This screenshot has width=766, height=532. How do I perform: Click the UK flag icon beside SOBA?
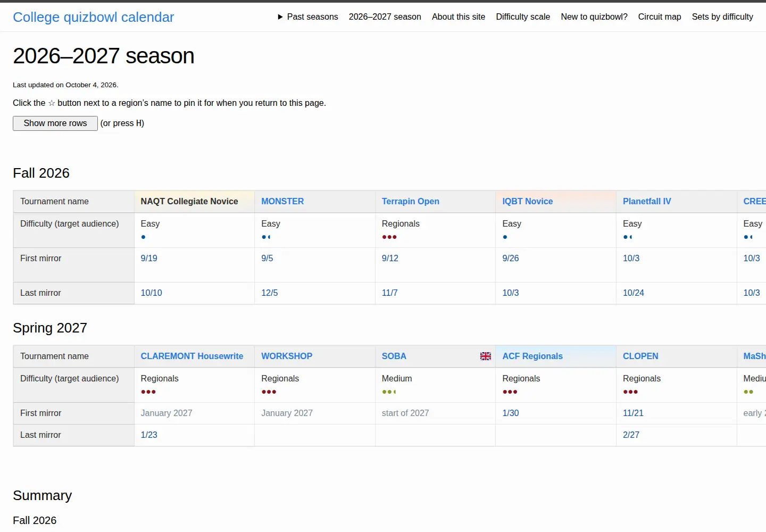tap(486, 356)
